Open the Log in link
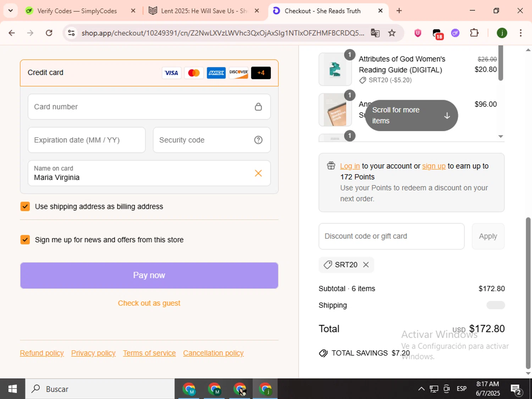 click(x=350, y=166)
